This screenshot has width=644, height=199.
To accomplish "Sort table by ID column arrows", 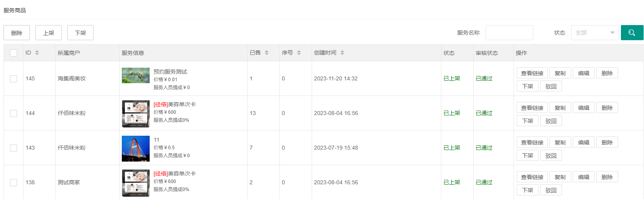I will click(x=37, y=53).
